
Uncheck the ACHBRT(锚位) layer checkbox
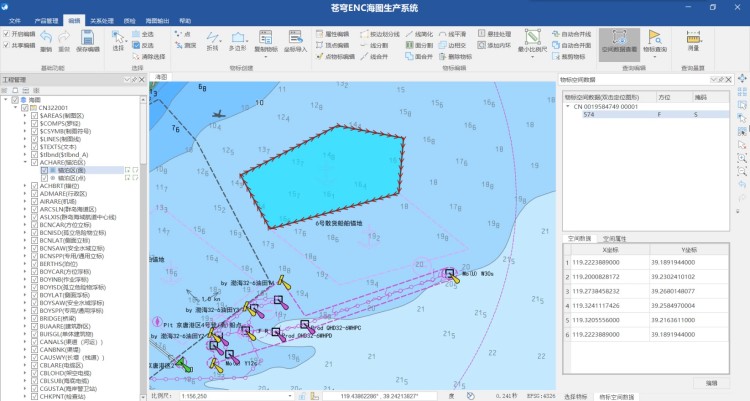[x=33, y=186]
